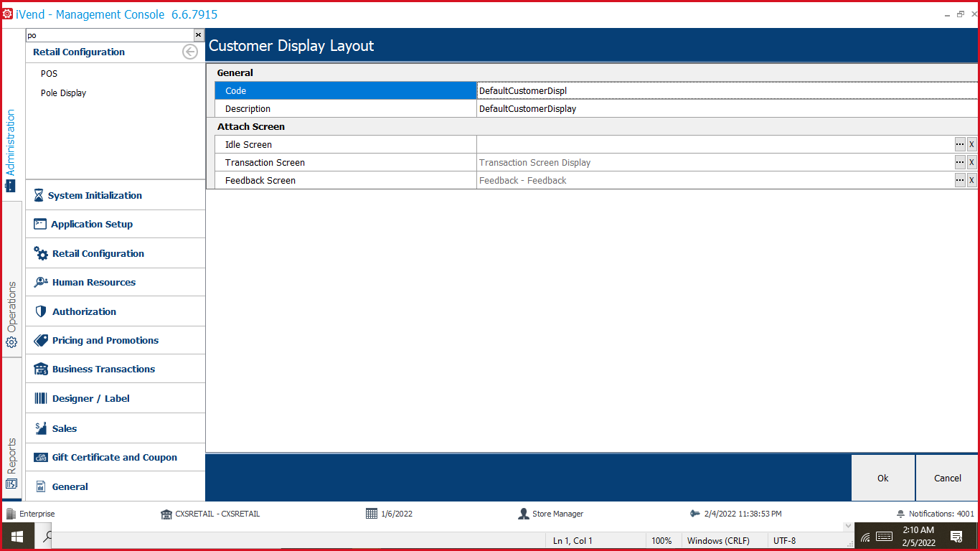This screenshot has height=551, width=980.
Task: Click the Gift Certificate card icon
Action: click(41, 457)
